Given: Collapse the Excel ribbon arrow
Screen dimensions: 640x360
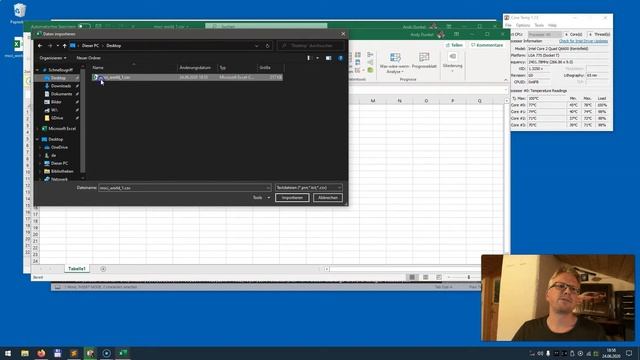Looking at the screenshot, I should pos(506,80).
